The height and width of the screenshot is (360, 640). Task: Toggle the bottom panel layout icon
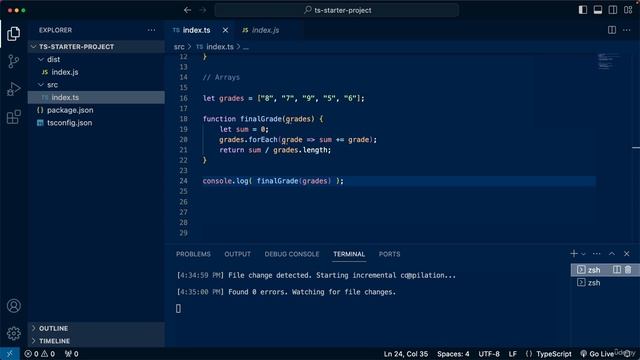598,10
